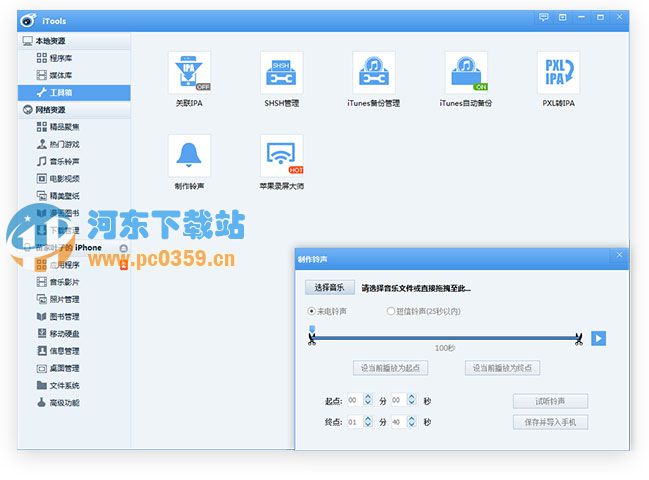649x480 pixels.
Task: Click the 100秒 duration label
Action: pyautogui.click(x=445, y=348)
